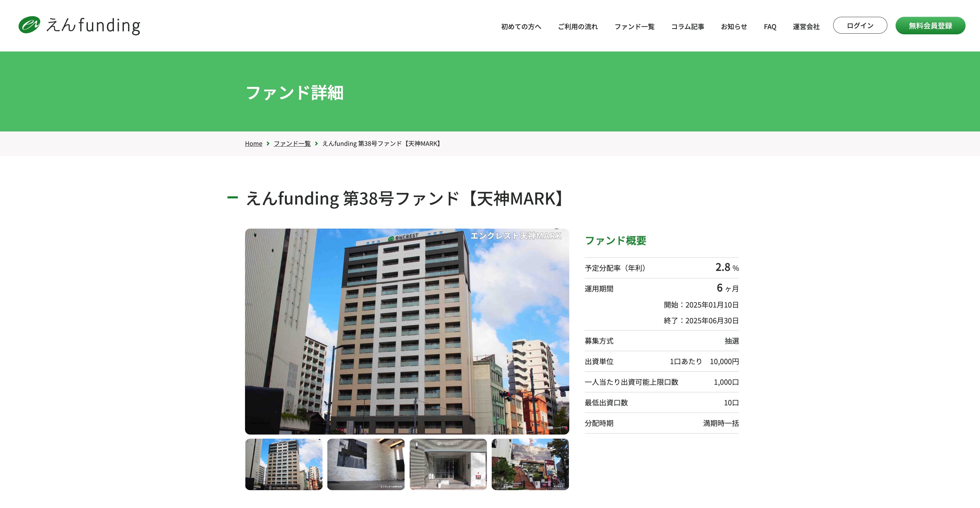This screenshot has height=508, width=980.
Task: Follow the ファンド一覧 breadcrumb link
Action: 292,143
